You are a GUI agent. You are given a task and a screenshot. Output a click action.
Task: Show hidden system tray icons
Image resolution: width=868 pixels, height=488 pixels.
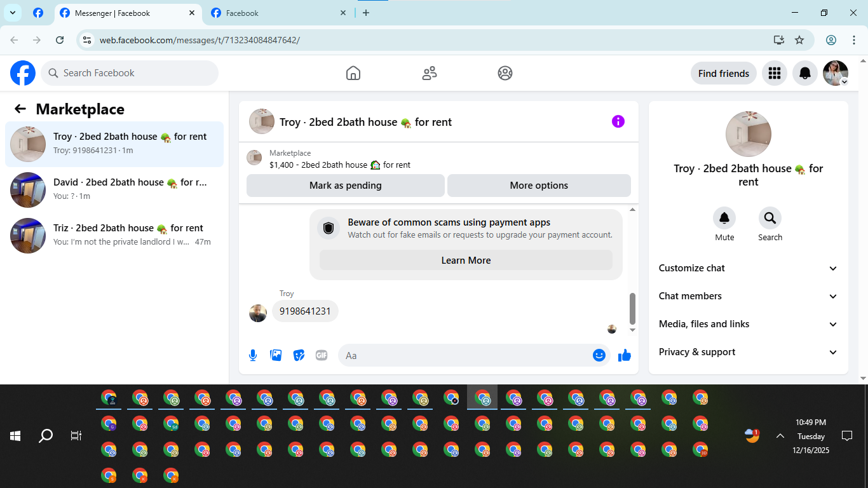[x=780, y=436]
